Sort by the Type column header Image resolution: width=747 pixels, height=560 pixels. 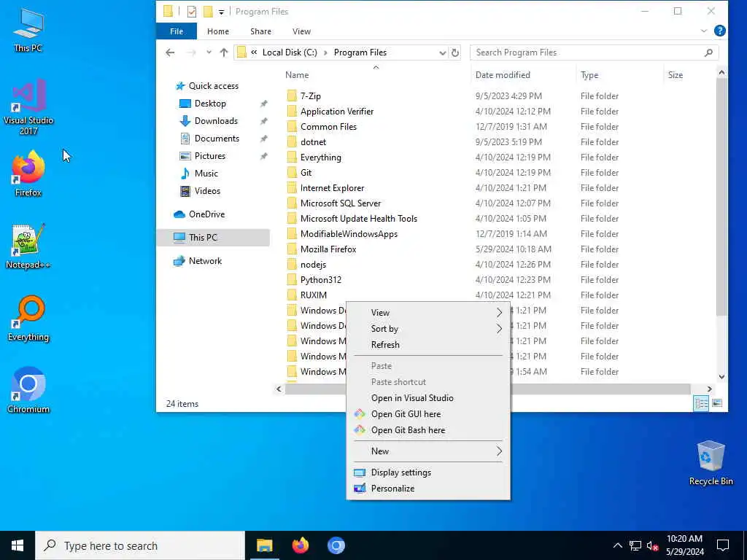coord(589,75)
